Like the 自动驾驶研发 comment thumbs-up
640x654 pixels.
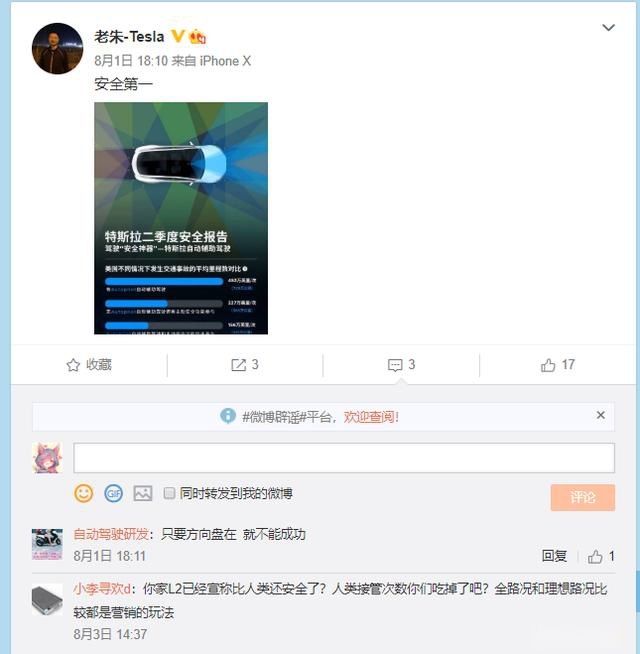pyautogui.click(x=595, y=556)
